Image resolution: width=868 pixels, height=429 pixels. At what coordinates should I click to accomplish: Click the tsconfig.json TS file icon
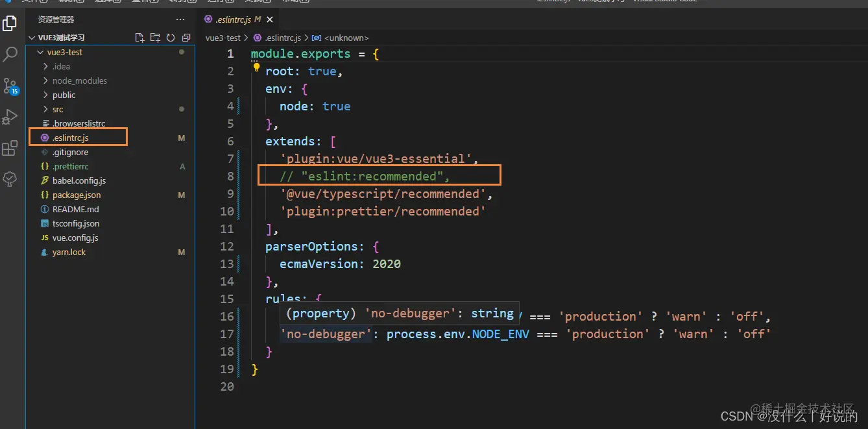point(45,223)
